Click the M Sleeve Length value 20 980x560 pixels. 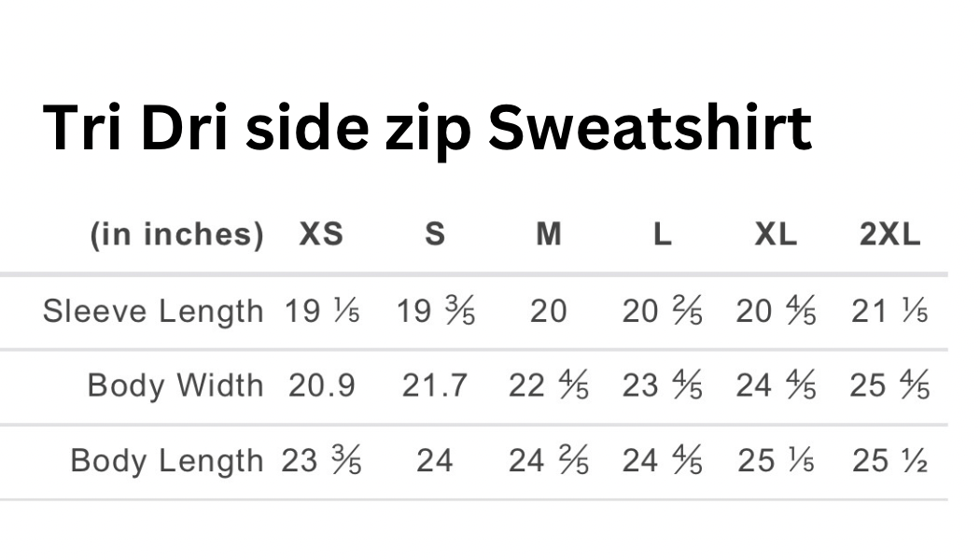549,311
